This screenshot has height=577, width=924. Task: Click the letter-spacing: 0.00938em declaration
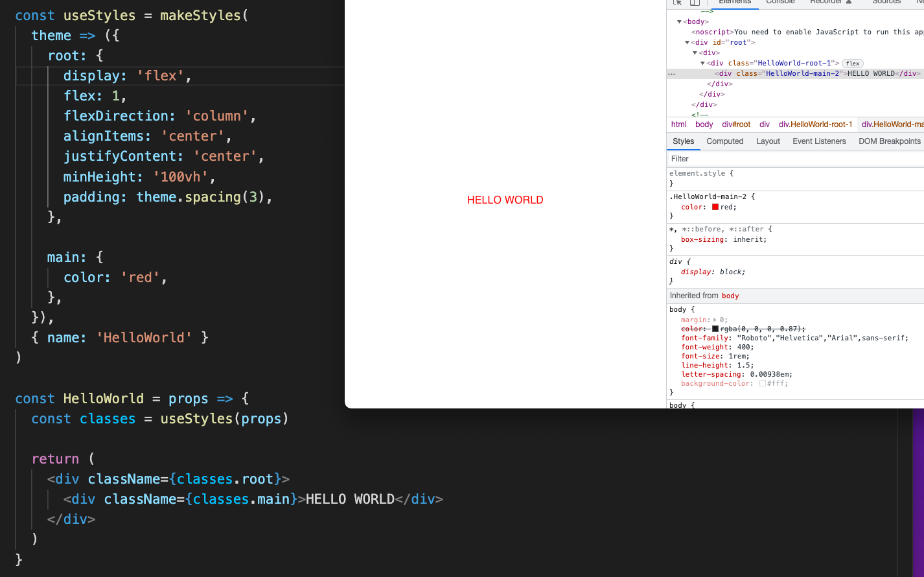point(736,375)
